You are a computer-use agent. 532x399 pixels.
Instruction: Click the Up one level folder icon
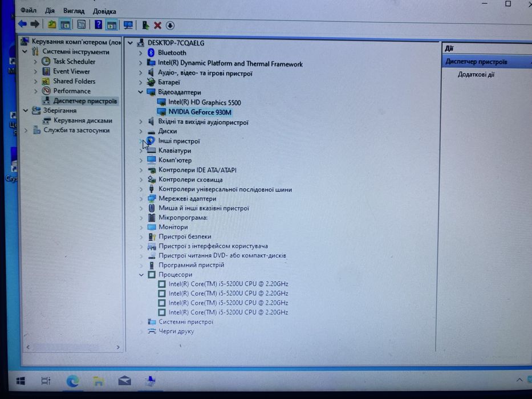click(x=51, y=25)
